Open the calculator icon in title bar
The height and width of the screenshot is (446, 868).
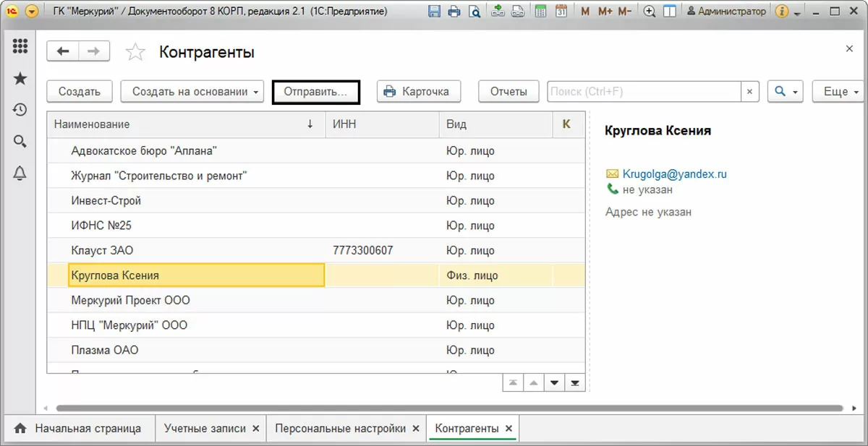(x=541, y=12)
